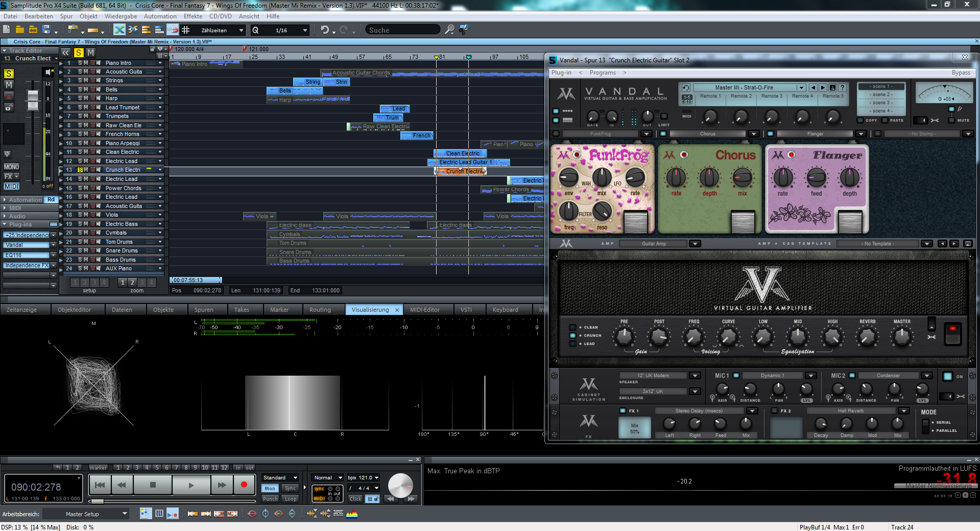Expand the Automation section in Track Editor
The image size is (980, 531).
[5, 200]
